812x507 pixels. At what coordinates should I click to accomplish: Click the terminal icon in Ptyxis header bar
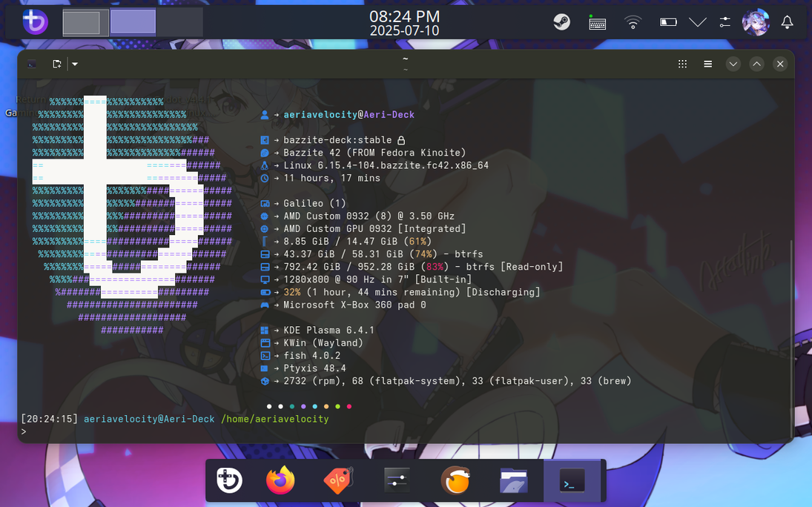point(32,64)
